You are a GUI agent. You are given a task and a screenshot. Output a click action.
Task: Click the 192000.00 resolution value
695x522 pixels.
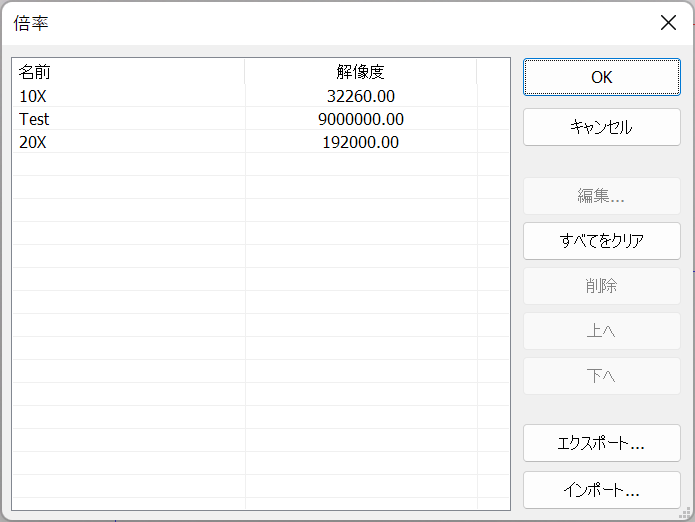(x=361, y=142)
